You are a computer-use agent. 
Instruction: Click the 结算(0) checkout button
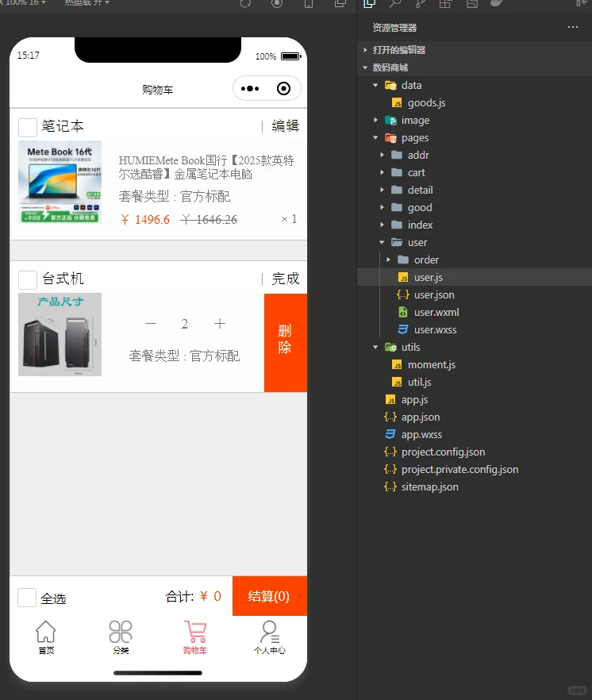[270, 596]
